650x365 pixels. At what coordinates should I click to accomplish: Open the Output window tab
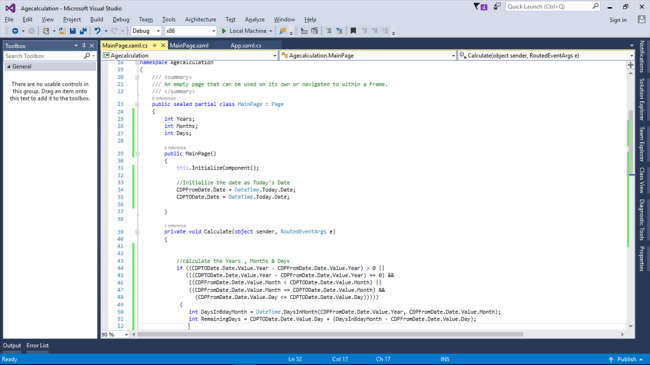tap(12, 346)
